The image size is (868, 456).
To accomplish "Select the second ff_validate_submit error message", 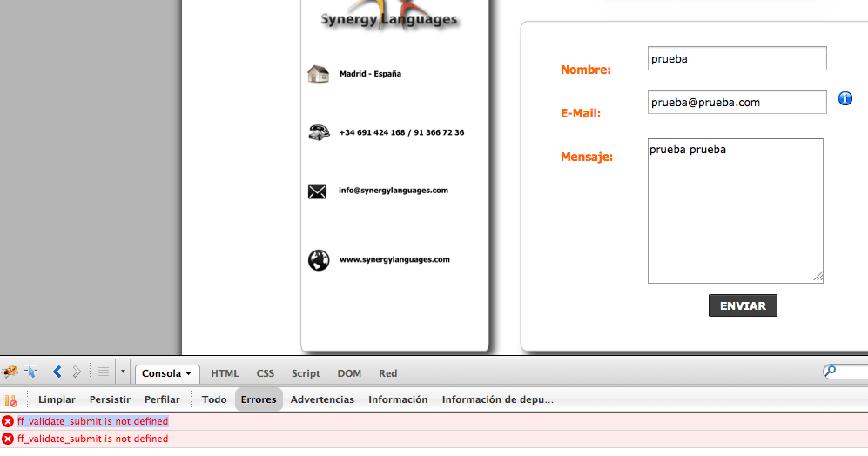I will (92, 439).
